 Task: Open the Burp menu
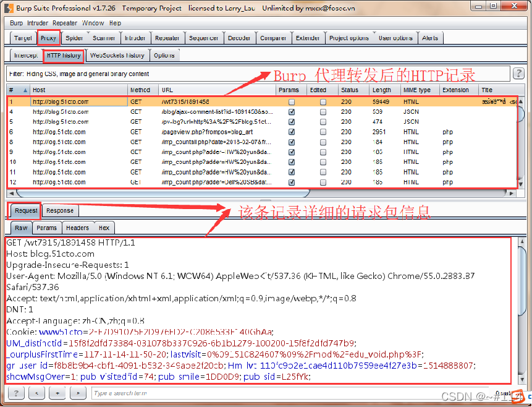click(x=16, y=23)
